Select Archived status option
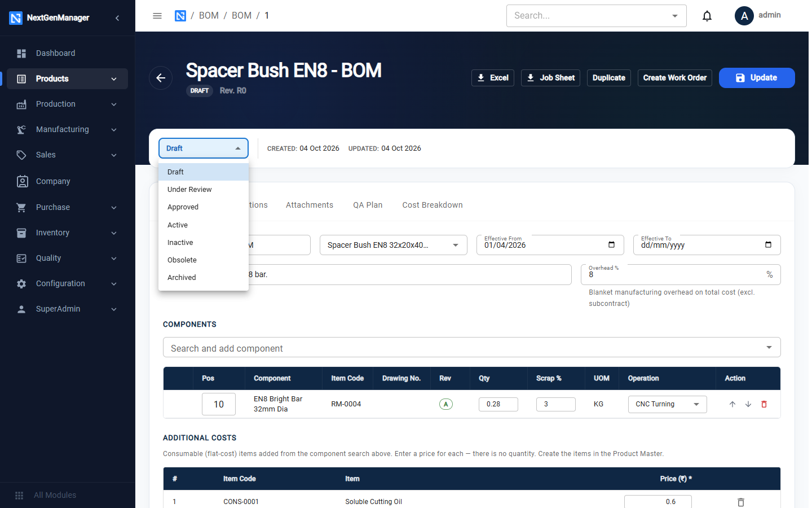 [x=204, y=278]
